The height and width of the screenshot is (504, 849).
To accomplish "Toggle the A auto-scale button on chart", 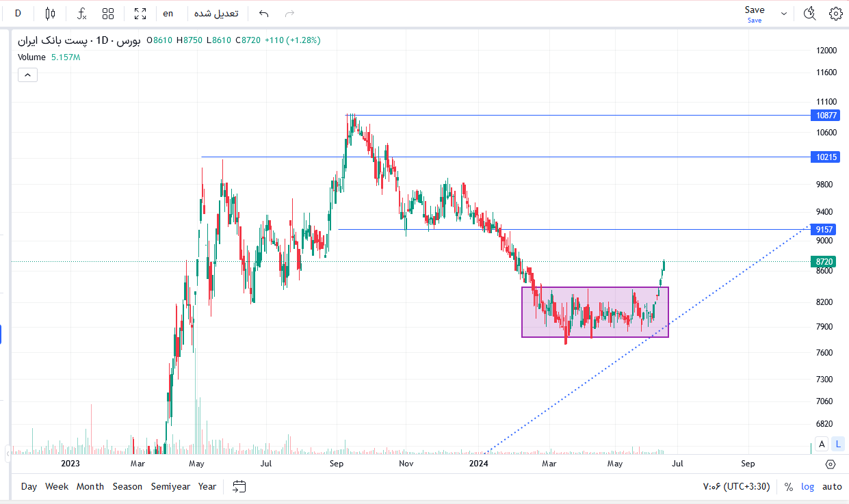I will coord(822,444).
